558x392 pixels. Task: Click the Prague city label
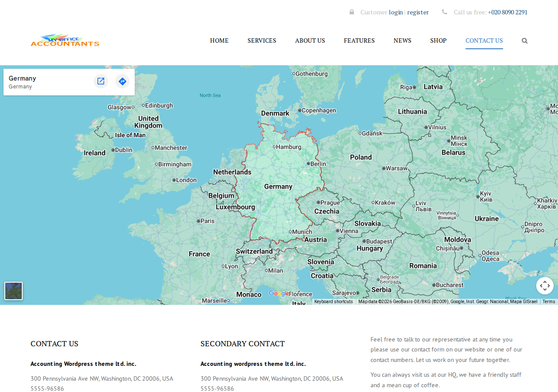click(x=330, y=203)
